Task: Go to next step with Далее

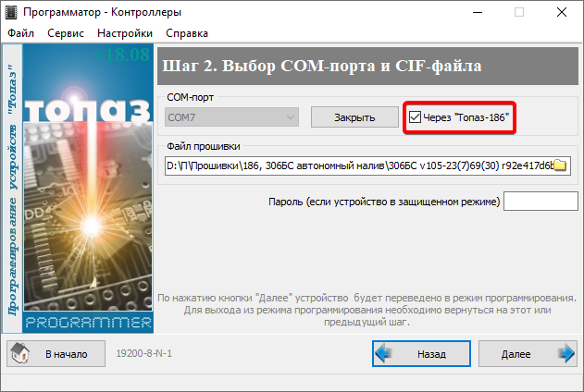Action: click(528, 354)
